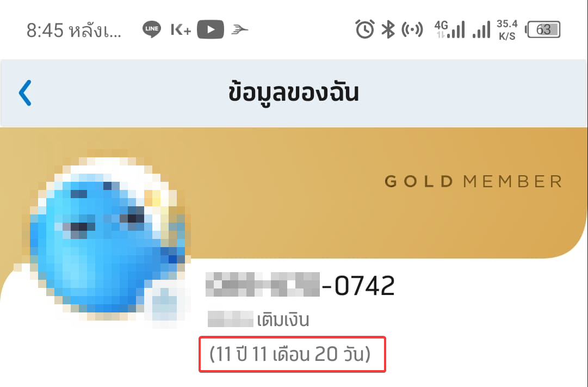This screenshot has width=588, height=387.
Task: Tap the 11 ปี 11 เดือน 20 วัน duration
Action: click(x=290, y=354)
